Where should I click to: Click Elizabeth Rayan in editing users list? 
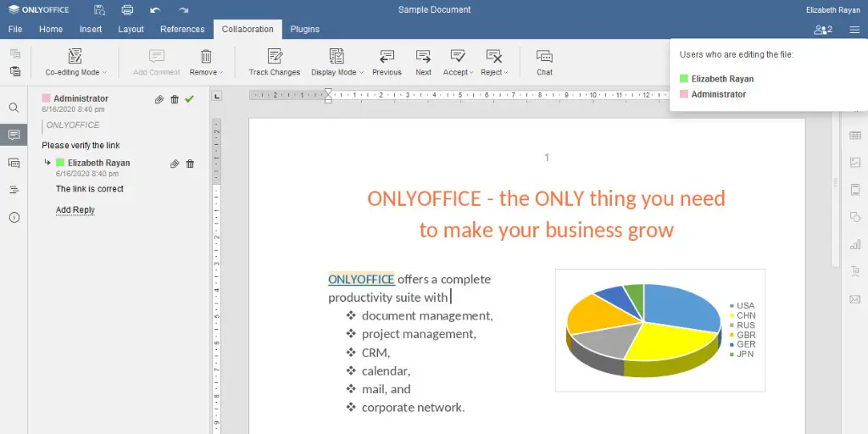722,79
